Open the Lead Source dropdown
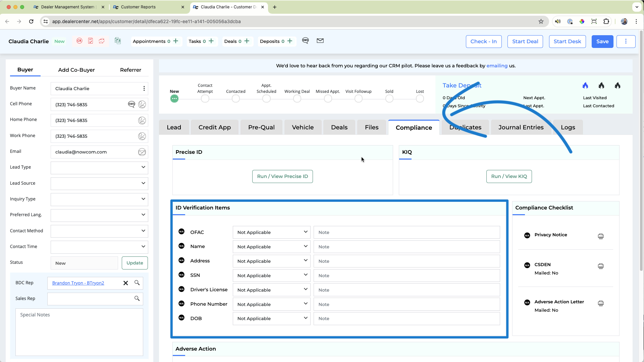Viewport: 644px width, 362px height. (x=99, y=183)
